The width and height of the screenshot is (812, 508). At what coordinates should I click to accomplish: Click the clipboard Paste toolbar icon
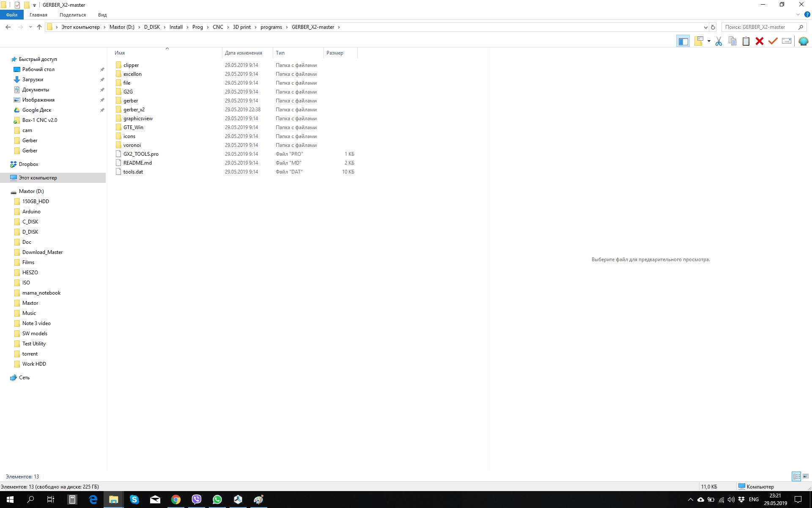coord(746,41)
